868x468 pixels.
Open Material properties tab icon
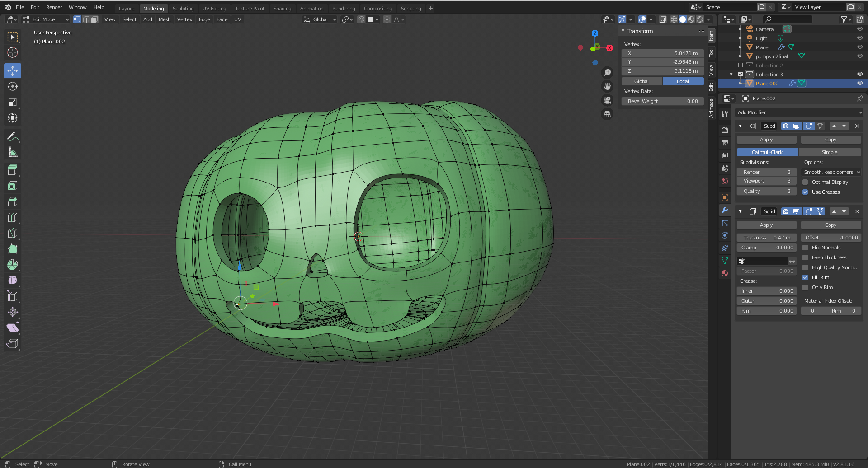[725, 273]
